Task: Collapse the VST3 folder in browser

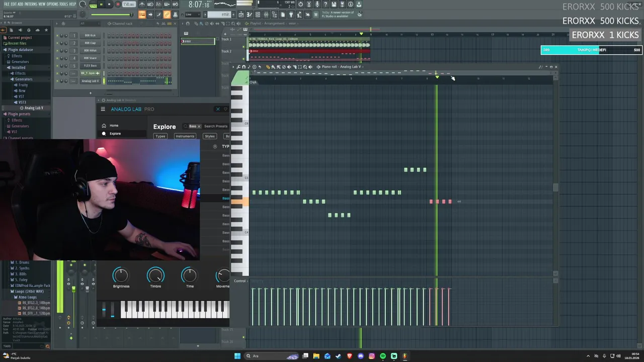Action: pyautogui.click(x=22, y=103)
